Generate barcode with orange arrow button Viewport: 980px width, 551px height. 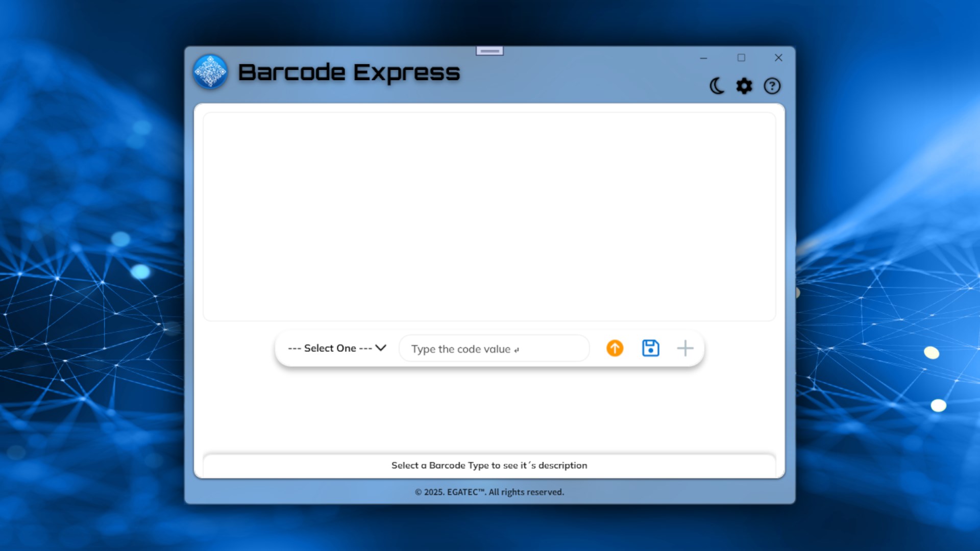pos(615,348)
